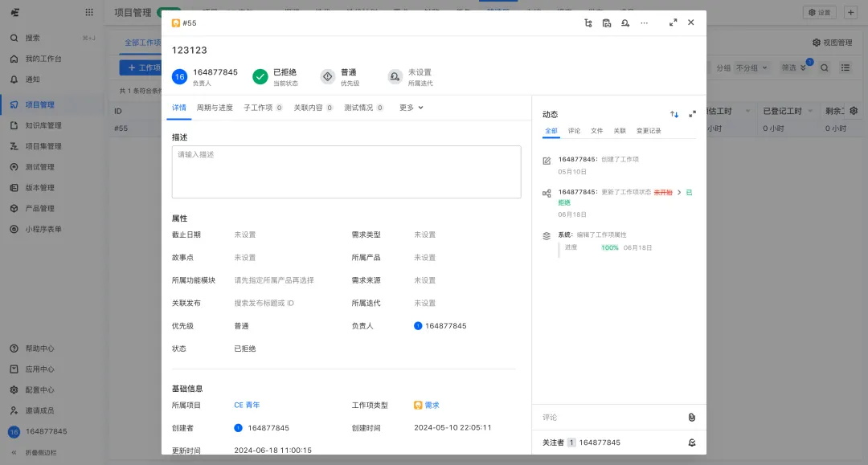The image size is (868, 465).
Task: Open the CE 青年 project link
Action: [247, 405]
